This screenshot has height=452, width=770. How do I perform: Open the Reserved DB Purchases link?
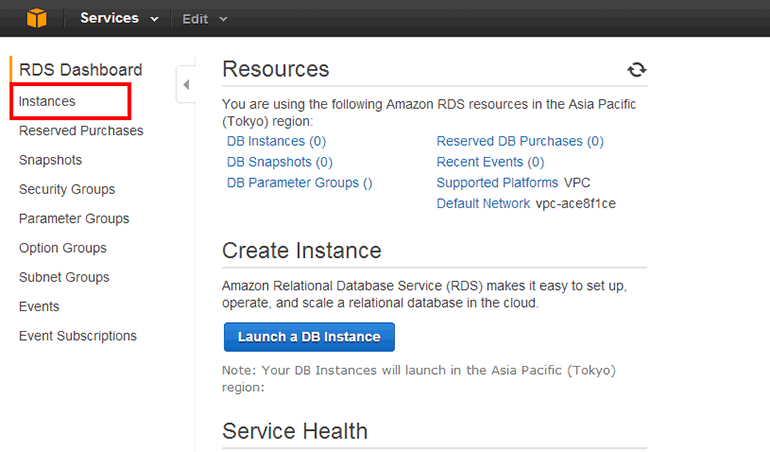coord(519,141)
